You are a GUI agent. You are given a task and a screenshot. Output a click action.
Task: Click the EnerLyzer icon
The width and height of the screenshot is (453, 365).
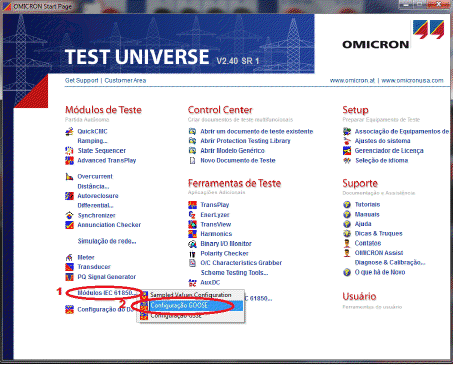192,215
